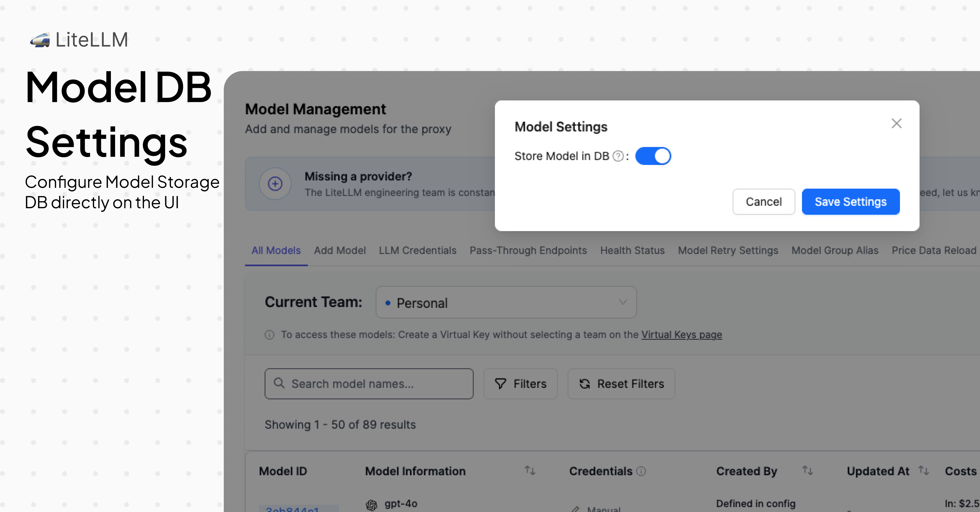Screen dimensions: 980x512
Task: Click the Save Settings button
Action: coord(851,202)
